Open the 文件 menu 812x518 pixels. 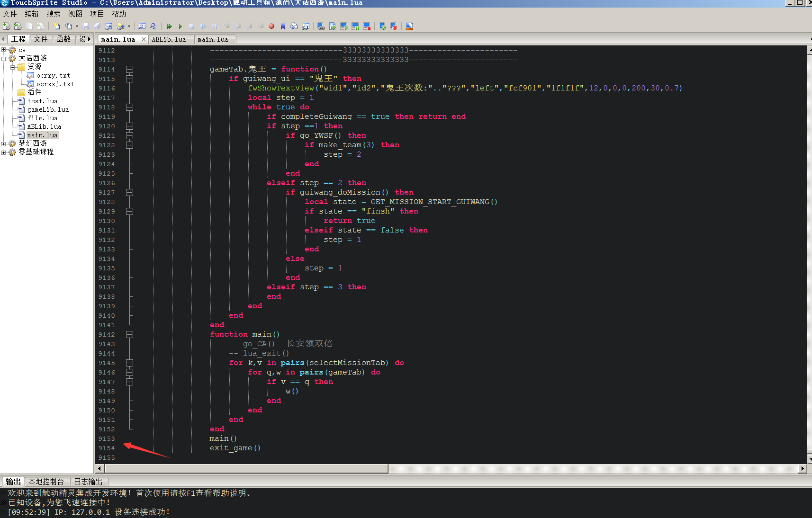pyautogui.click(x=10, y=14)
